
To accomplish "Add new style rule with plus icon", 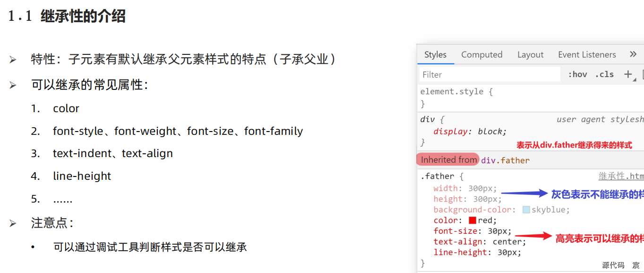I will [628, 74].
